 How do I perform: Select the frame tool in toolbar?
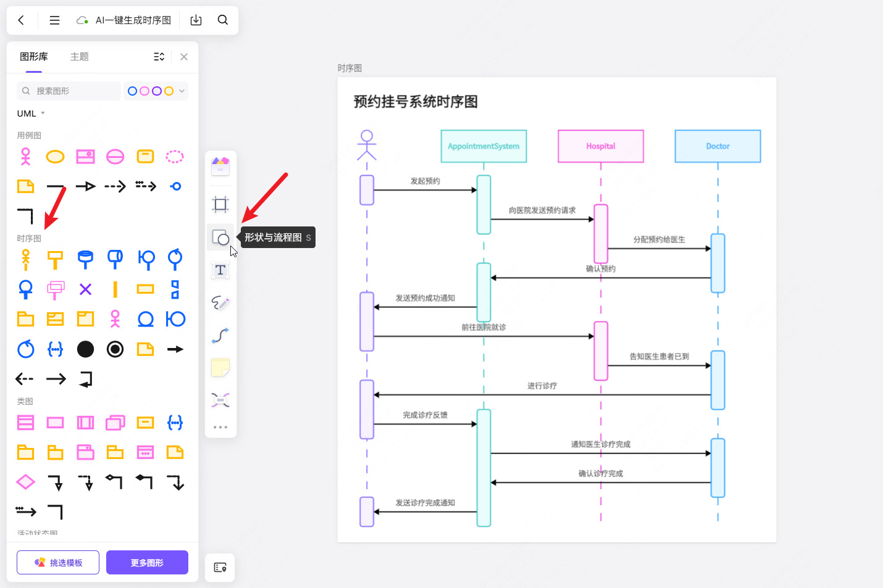[x=220, y=204]
